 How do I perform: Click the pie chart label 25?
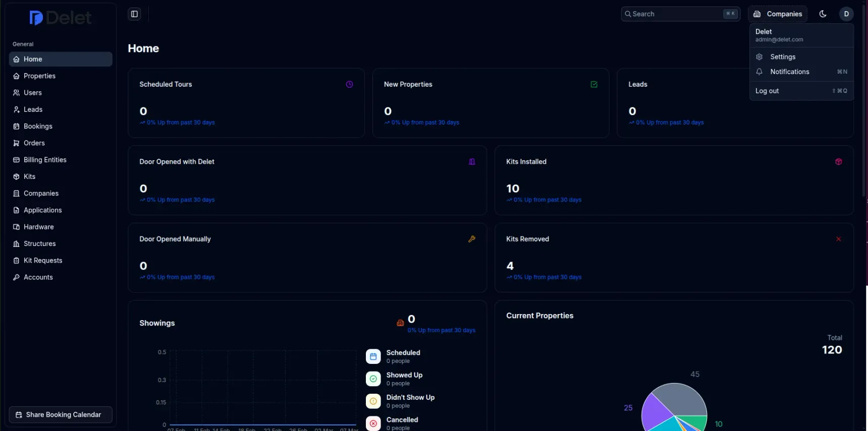tap(628, 408)
